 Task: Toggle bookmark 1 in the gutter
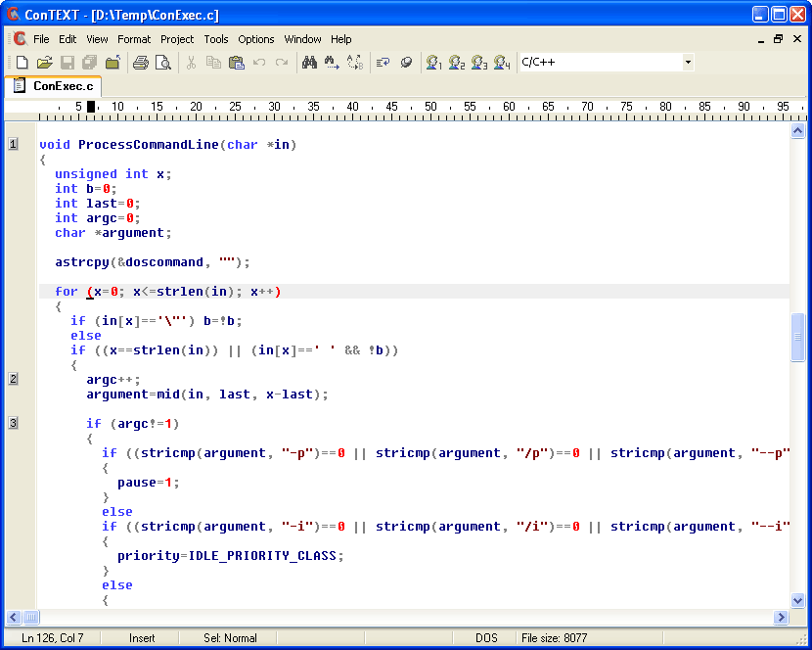coord(13,145)
